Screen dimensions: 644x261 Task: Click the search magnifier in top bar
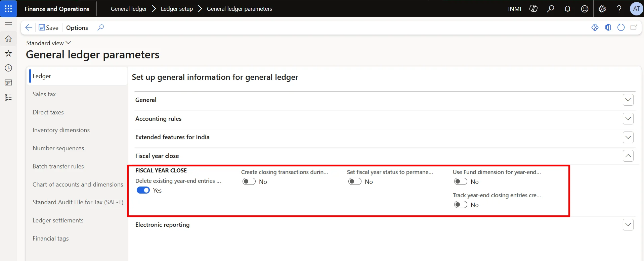click(550, 9)
